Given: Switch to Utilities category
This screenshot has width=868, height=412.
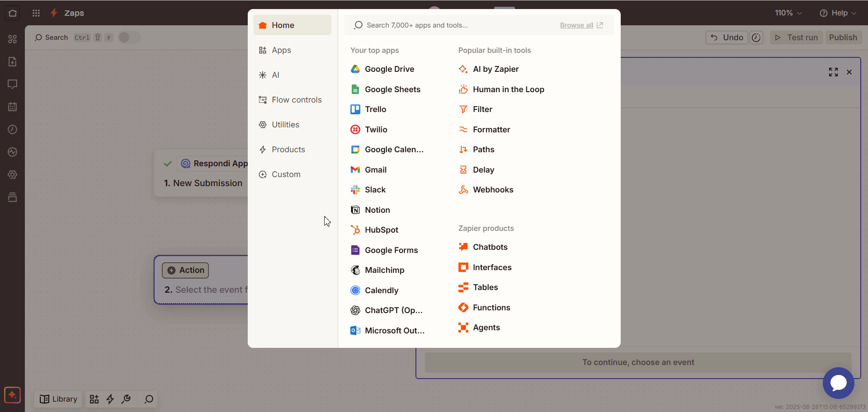Looking at the screenshot, I should pyautogui.click(x=292, y=125).
